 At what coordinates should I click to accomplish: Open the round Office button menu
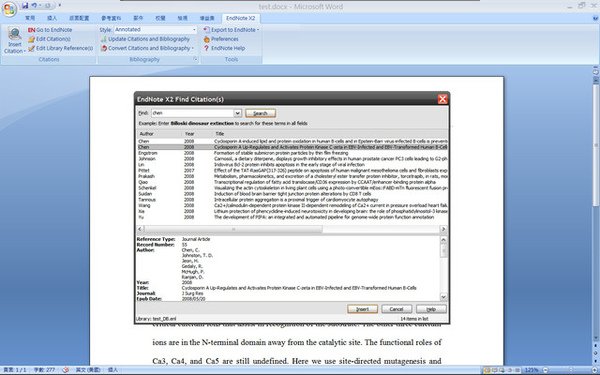(x=10, y=8)
